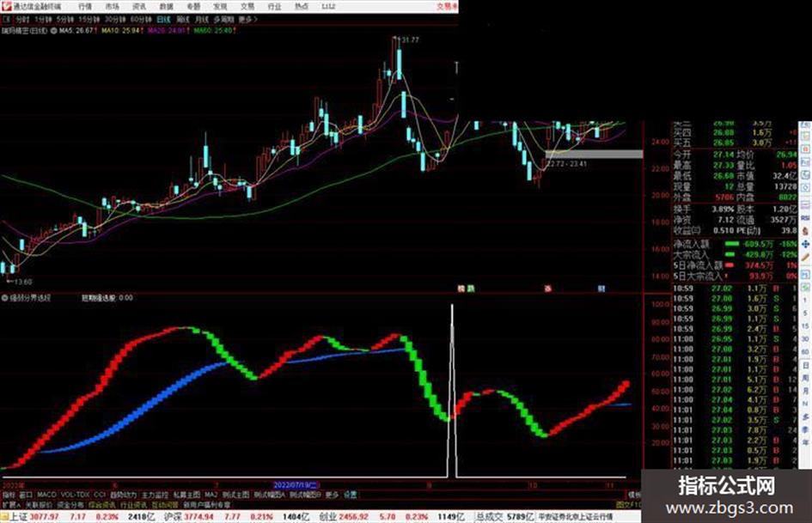Switch chart to 5分钟 period
This screenshot has width=812, height=523.
click(65, 19)
